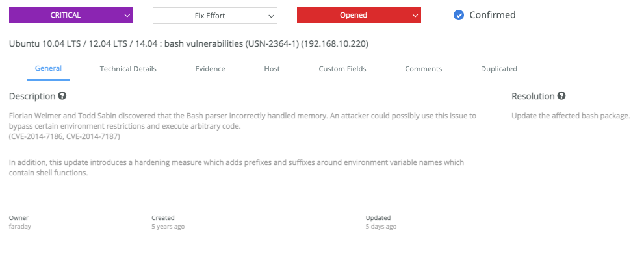The image size is (644, 261).
Task: Open the Custom Fields tab
Action: [342, 69]
